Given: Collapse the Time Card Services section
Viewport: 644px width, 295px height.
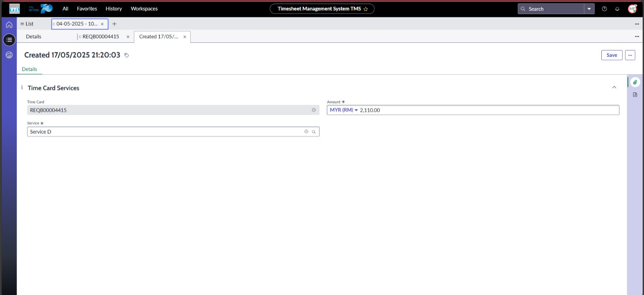Looking at the screenshot, I should point(614,87).
